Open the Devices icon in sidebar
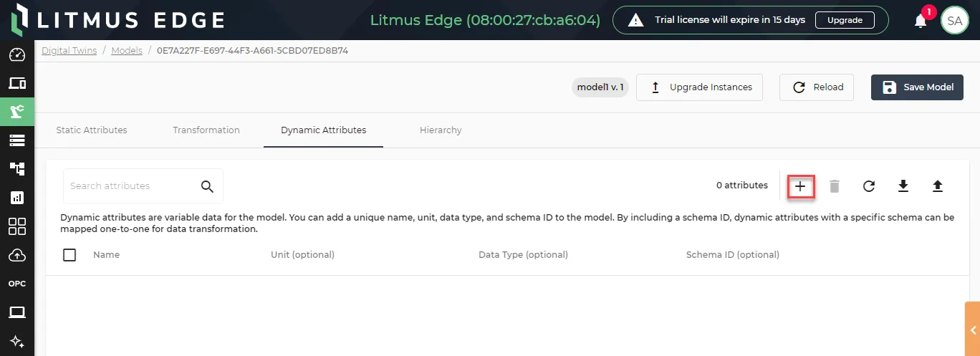980x356 pixels. pyautogui.click(x=17, y=83)
